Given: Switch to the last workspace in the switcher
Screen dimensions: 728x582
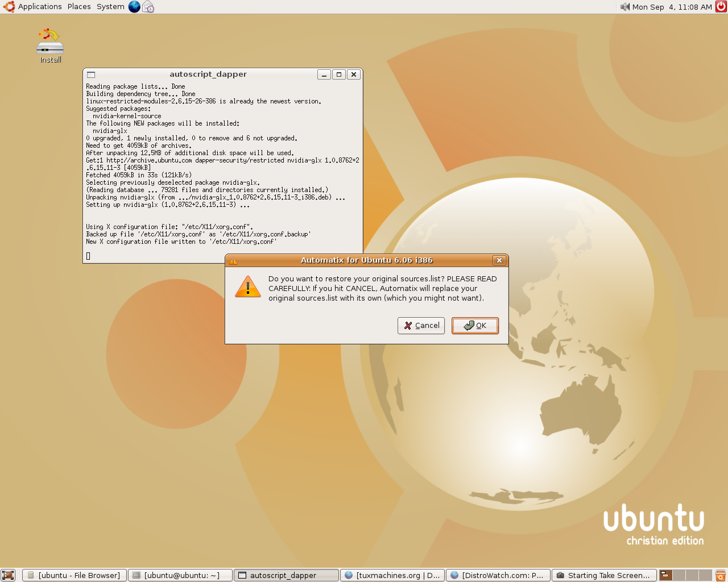Looking at the screenshot, I should [x=706, y=575].
